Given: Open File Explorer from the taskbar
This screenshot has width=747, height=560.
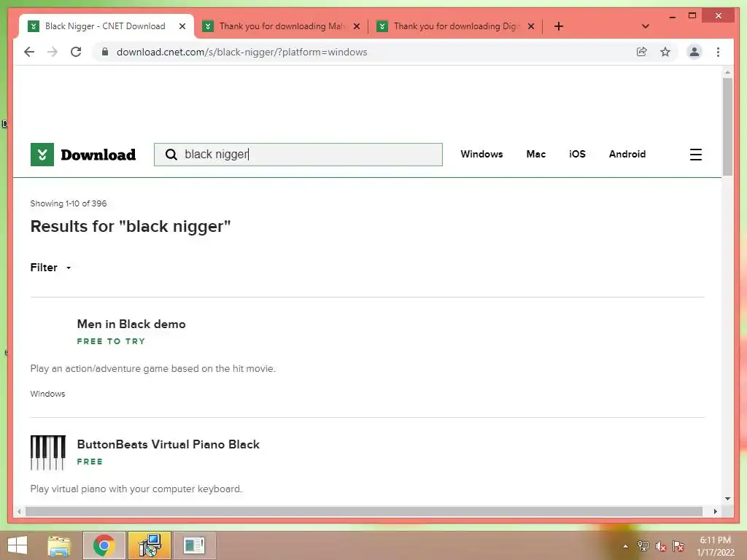Looking at the screenshot, I should (x=59, y=545).
